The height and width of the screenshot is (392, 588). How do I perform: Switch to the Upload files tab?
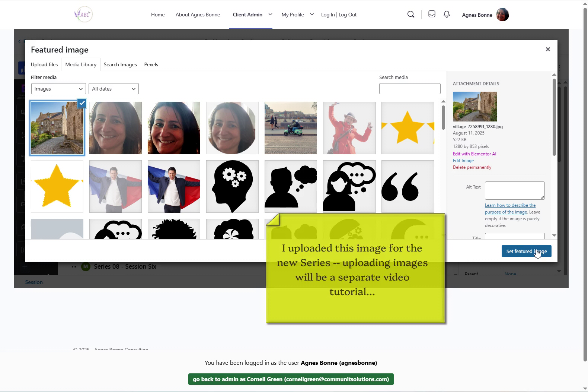44,64
